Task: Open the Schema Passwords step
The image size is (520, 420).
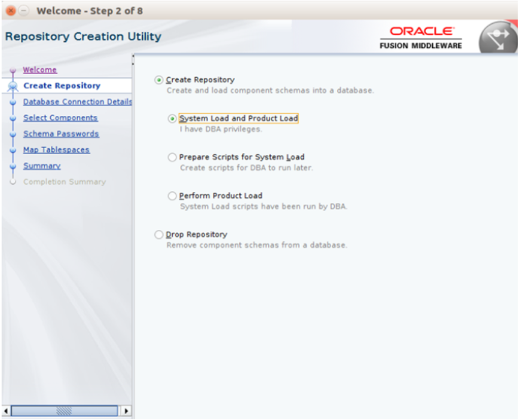Action: [x=60, y=134]
